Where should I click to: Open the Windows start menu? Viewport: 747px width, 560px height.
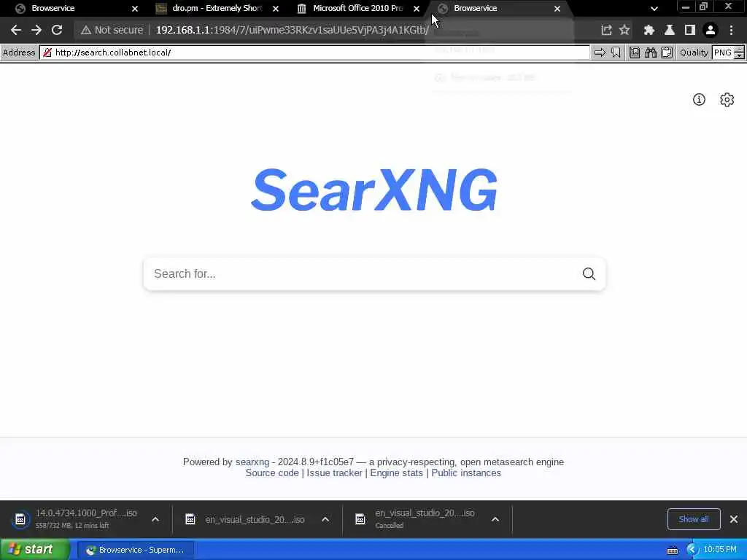[35, 550]
